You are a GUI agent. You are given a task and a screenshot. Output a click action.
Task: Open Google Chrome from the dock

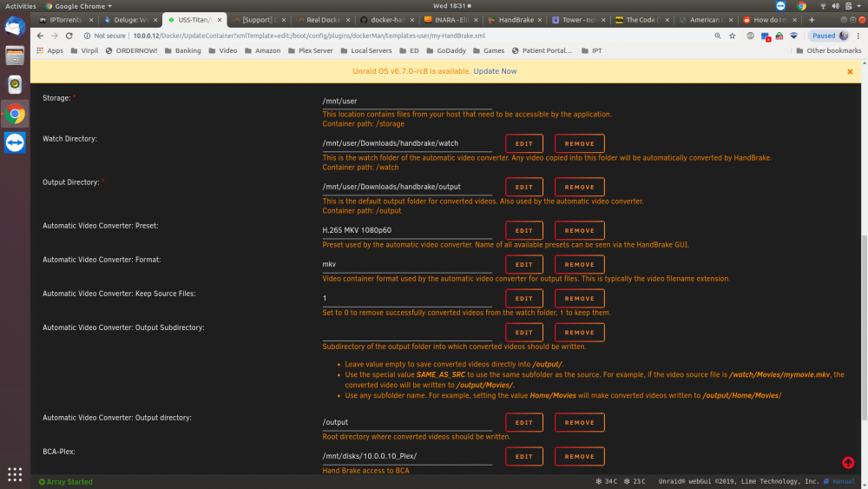15,114
